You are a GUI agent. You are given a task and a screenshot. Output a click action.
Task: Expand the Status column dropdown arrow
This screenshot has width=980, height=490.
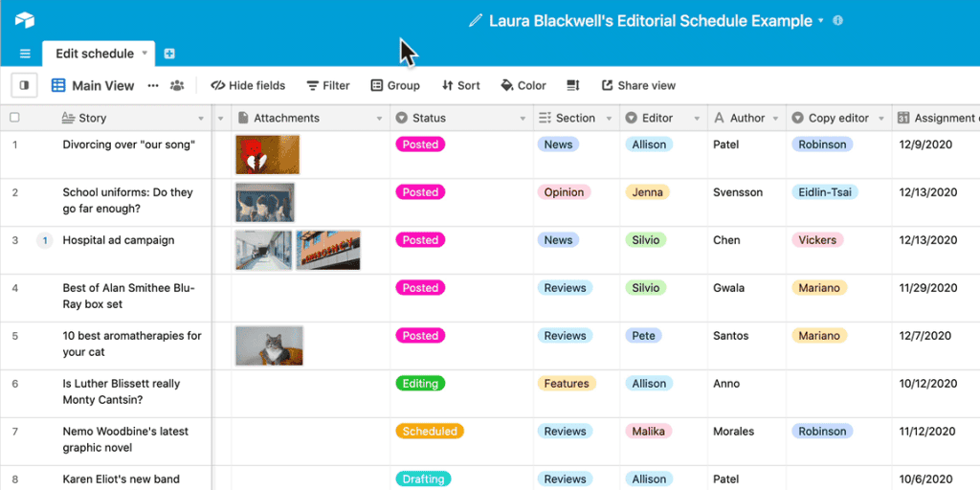coord(523,118)
